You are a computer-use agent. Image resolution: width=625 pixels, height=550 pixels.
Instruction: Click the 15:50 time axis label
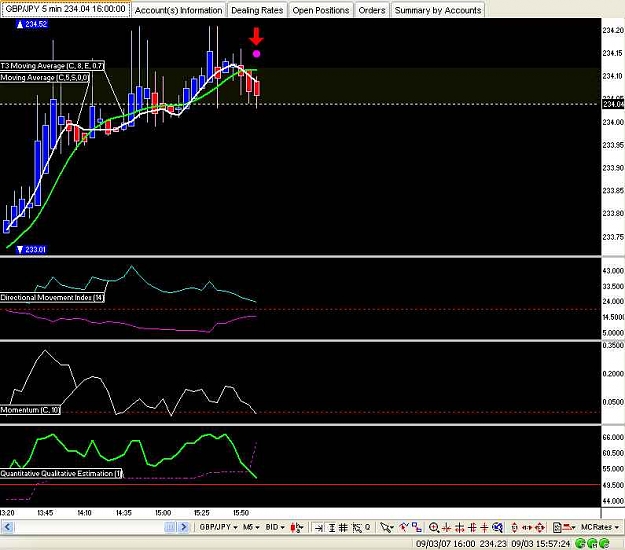tap(241, 513)
